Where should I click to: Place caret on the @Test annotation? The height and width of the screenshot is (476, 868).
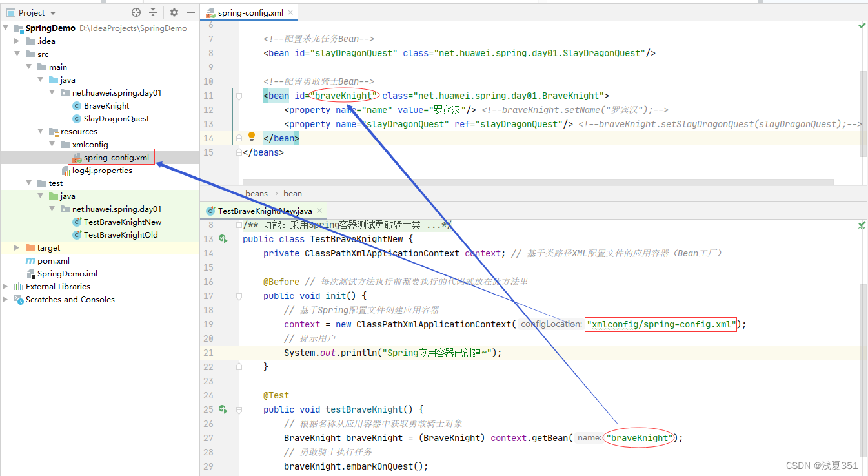click(x=276, y=395)
